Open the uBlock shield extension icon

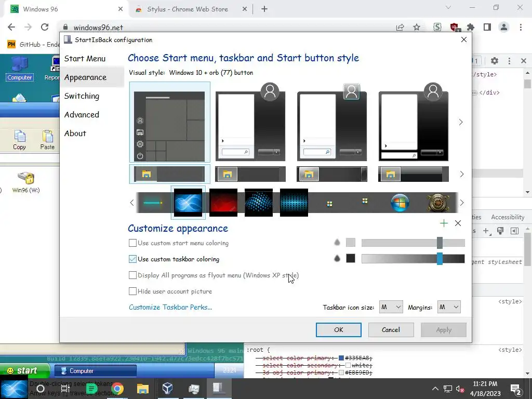click(x=454, y=27)
